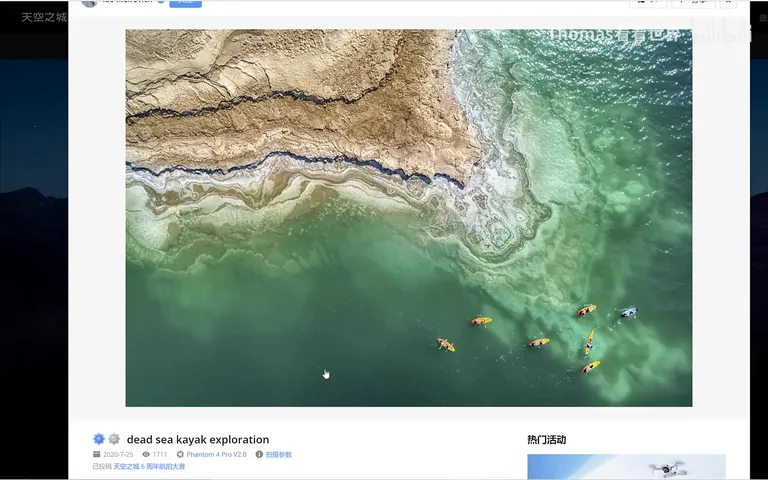Open the Phantom 4 Pro V2.0 link

pyautogui.click(x=216, y=455)
